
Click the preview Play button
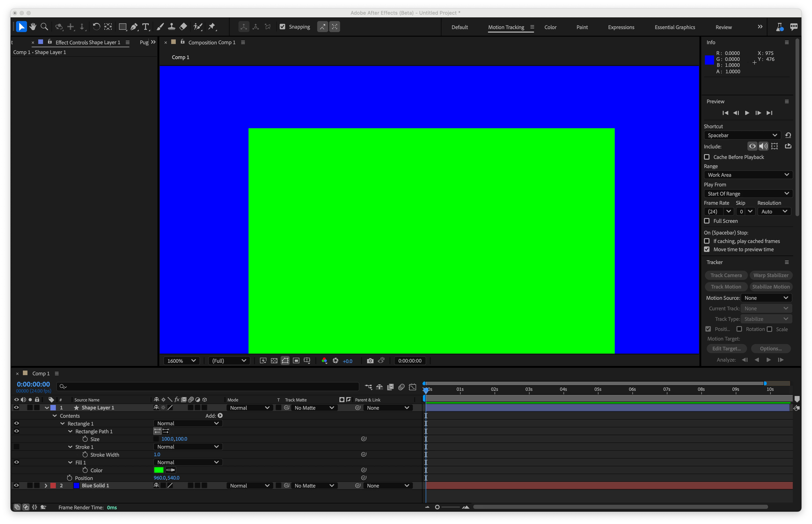click(x=747, y=113)
